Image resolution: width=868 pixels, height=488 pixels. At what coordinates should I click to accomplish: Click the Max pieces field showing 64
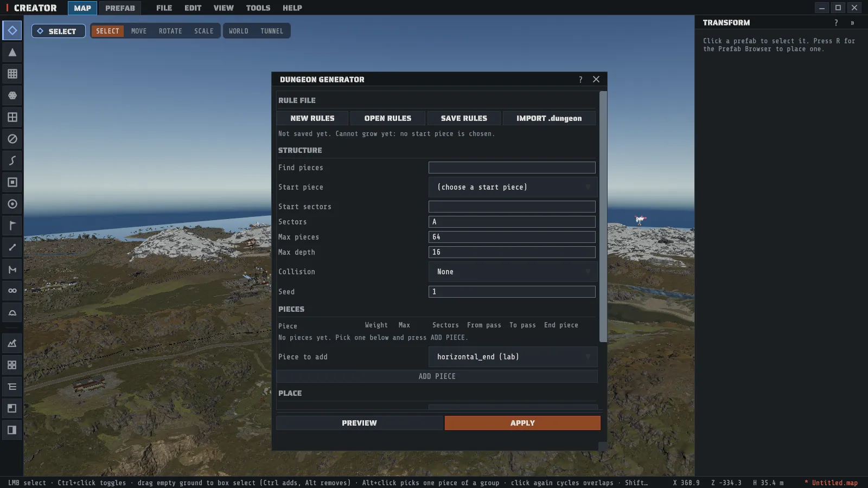(x=512, y=237)
